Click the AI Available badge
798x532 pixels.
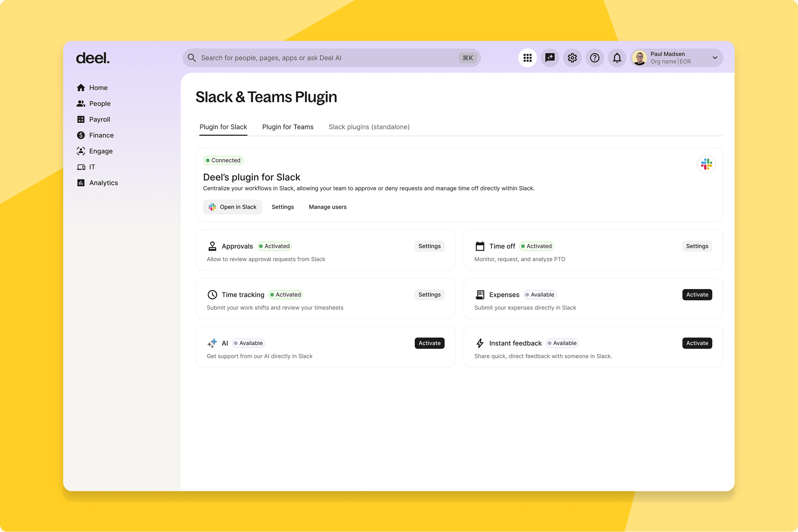coord(248,343)
